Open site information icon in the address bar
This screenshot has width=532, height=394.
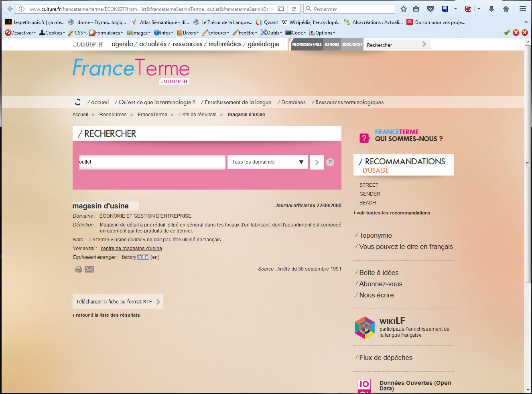(22, 9)
